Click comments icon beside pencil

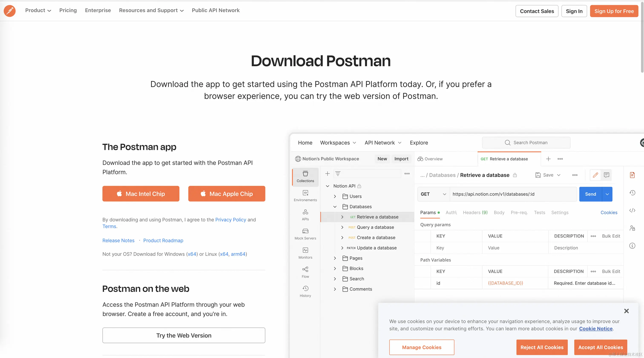click(x=607, y=175)
